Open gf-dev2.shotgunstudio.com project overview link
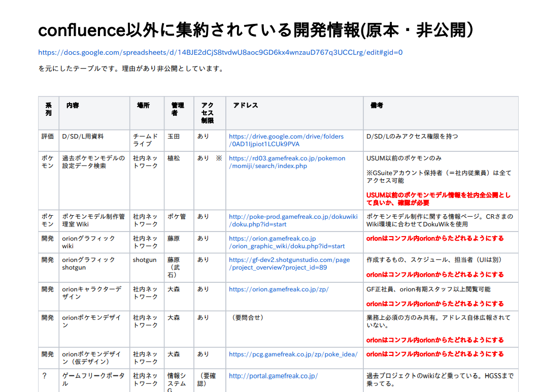The width and height of the screenshot is (540, 392). tap(289, 264)
